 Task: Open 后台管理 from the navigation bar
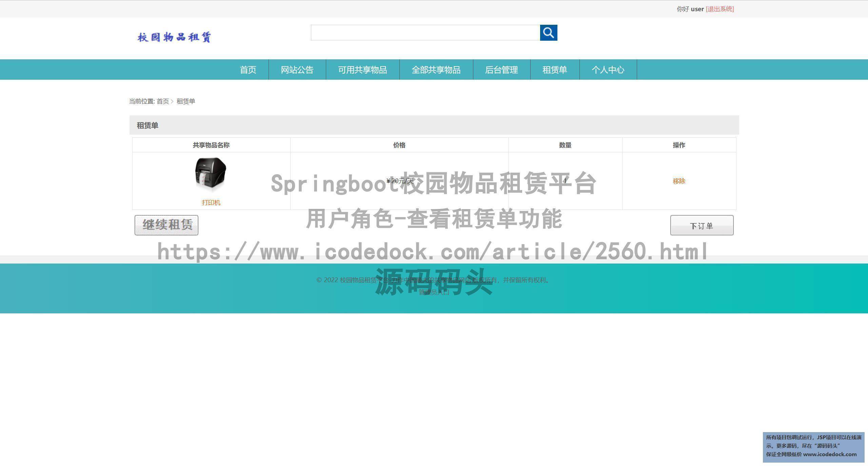[x=501, y=70]
